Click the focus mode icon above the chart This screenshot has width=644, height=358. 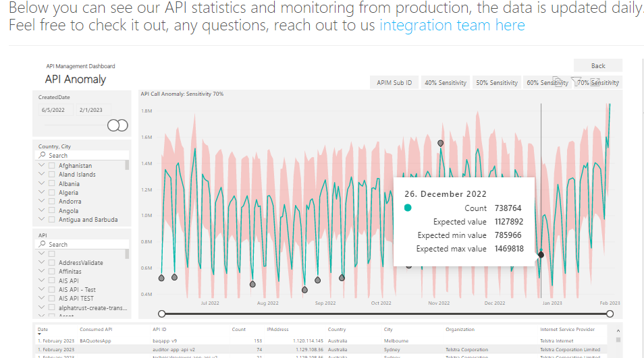[595, 81]
